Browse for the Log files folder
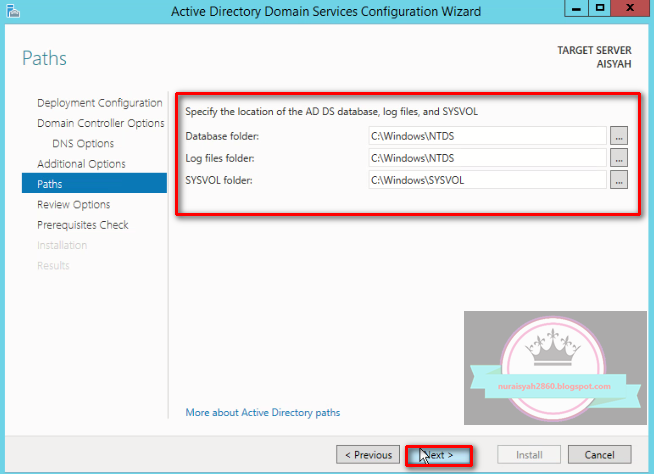The image size is (654, 474). pos(619,158)
